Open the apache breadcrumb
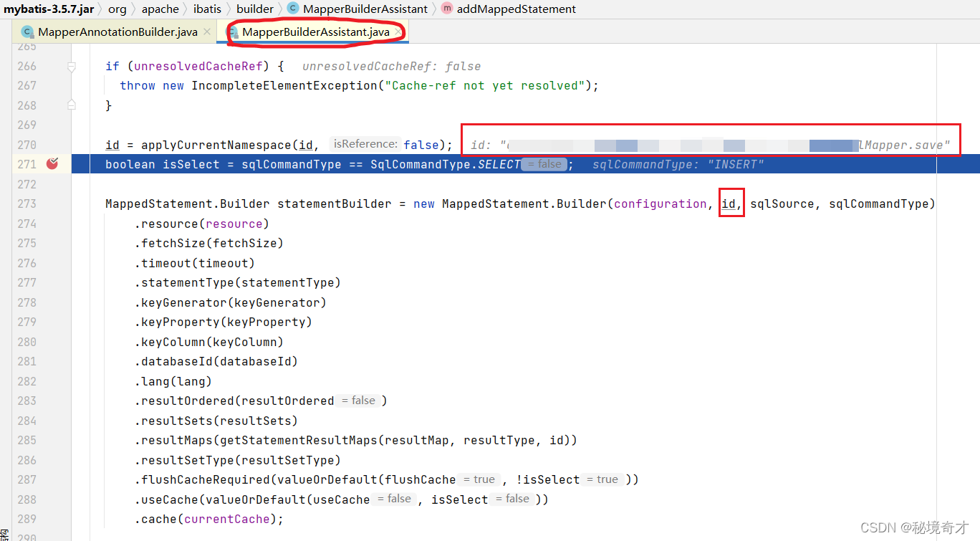Image resolution: width=980 pixels, height=541 pixels. (160, 9)
